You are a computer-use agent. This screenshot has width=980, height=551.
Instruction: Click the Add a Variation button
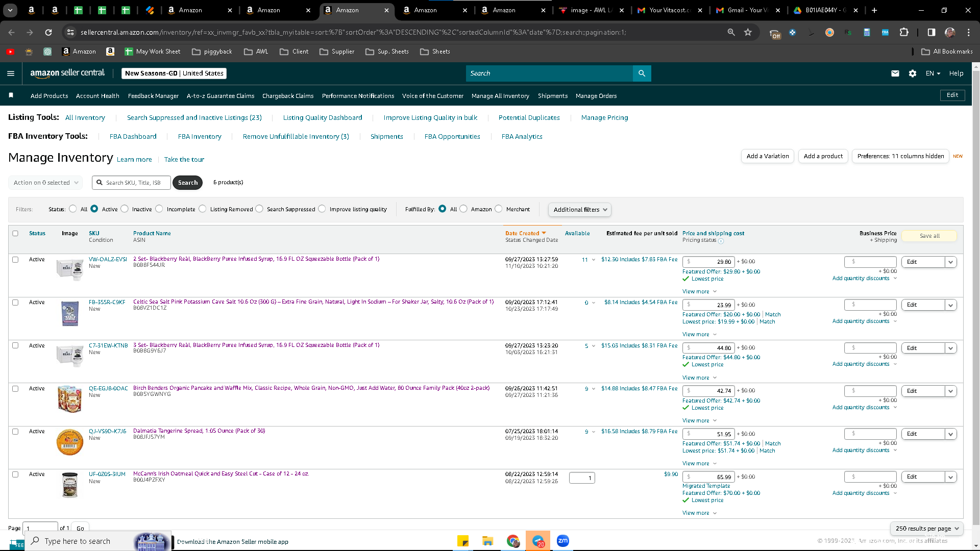coord(767,156)
